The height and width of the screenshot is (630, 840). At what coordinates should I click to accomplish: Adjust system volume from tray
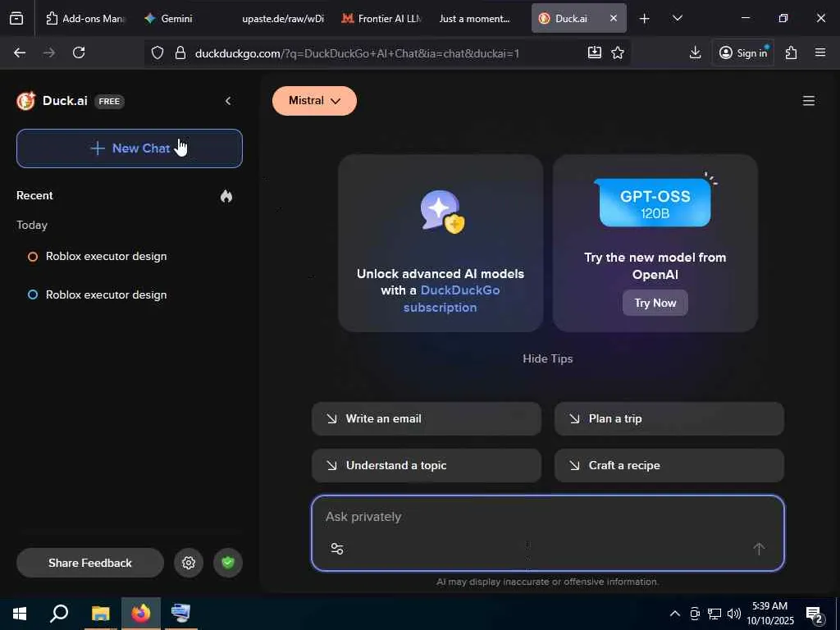click(734, 614)
